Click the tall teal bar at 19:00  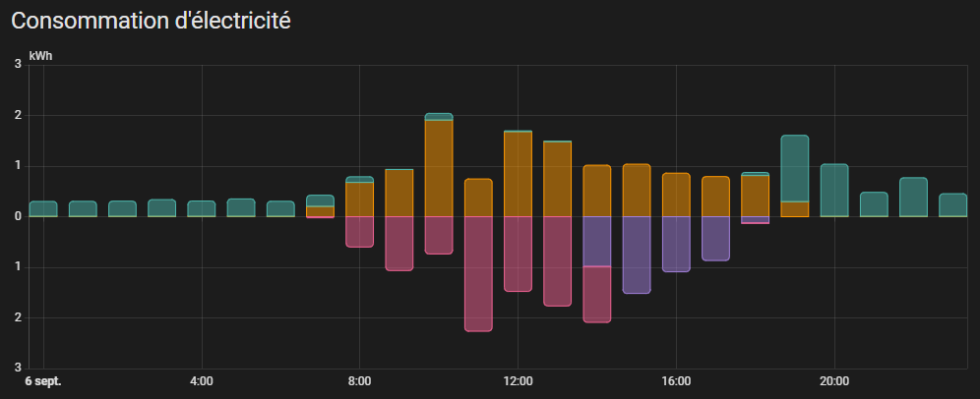coord(794,167)
